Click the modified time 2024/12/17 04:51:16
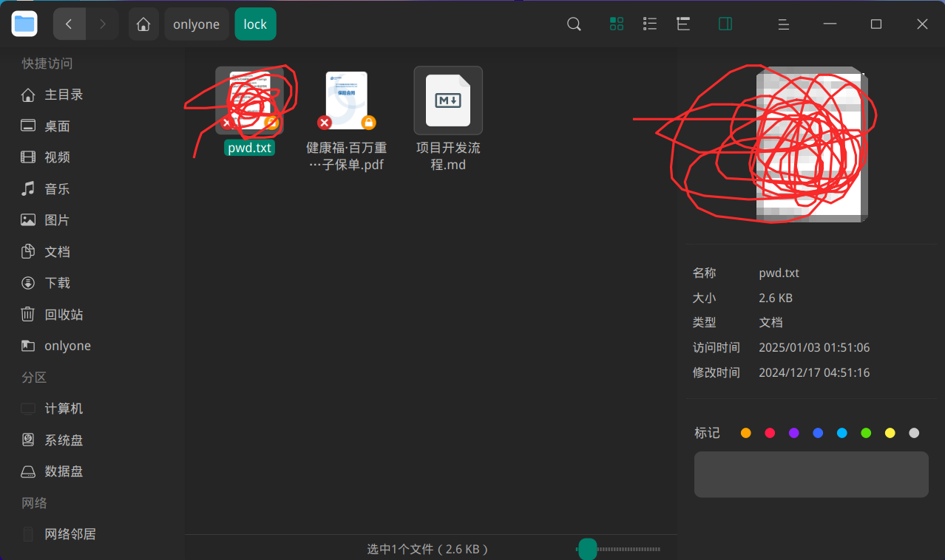The height and width of the screenshot is (560, 945). [x=814, y=372]
